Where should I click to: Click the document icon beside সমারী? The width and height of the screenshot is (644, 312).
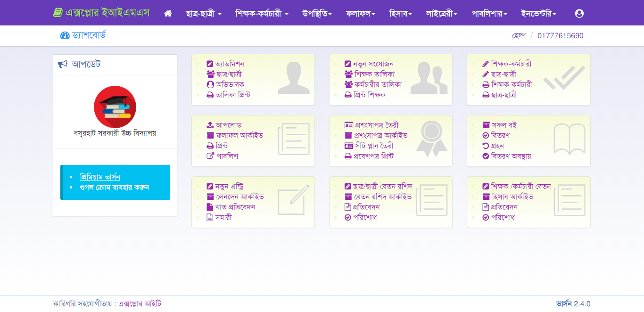(x=210, y=218)
